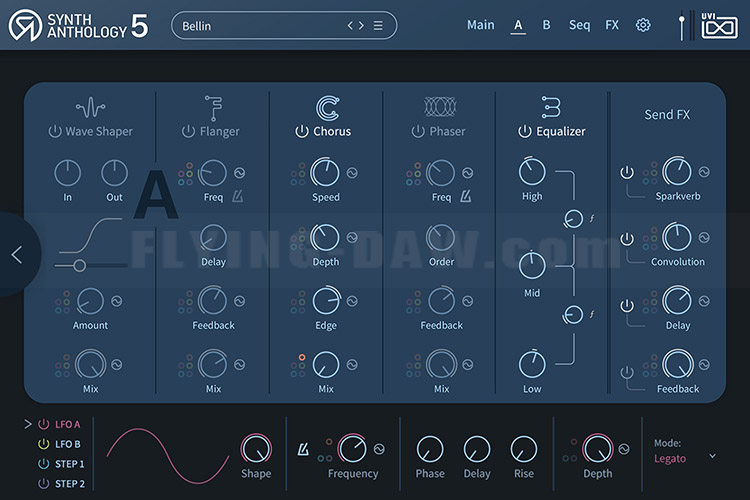Click the Sparkverb modulation wave icon
This screenshot has width=750, height=500.
[704, 172]
